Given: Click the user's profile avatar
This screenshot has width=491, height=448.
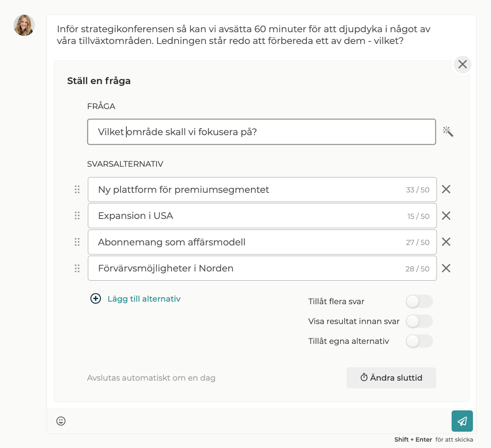Looking at the screenshot, I should (x=24, y=25).
